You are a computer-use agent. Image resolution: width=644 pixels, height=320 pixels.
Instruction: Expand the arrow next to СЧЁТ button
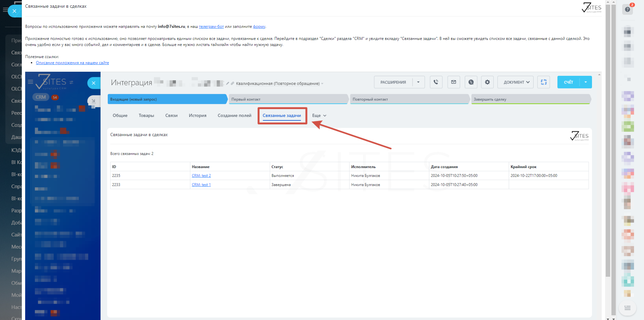click(x=586, y=82)
